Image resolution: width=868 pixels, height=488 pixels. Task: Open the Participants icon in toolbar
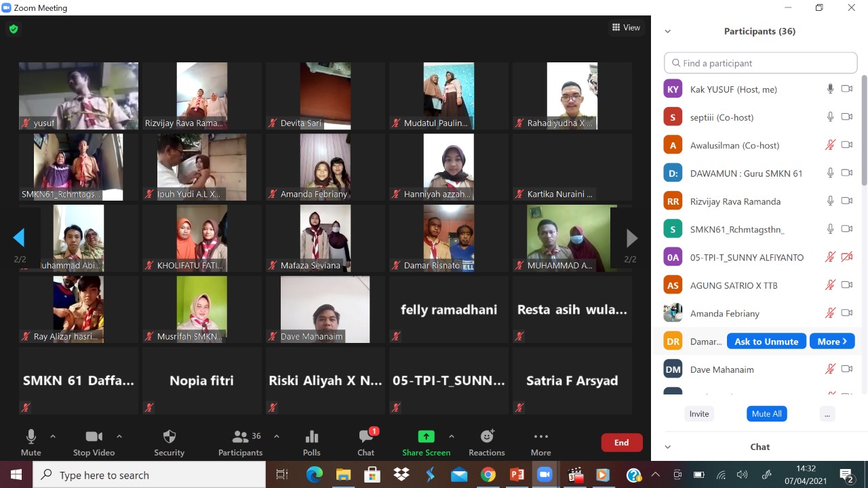pos(240,437)
